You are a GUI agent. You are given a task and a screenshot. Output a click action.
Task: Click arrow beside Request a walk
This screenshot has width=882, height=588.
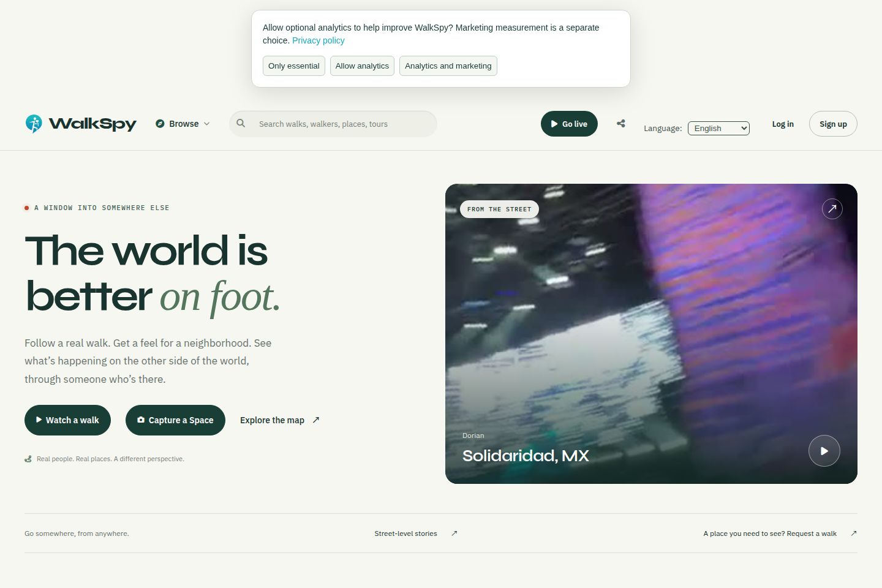(x=854, y=533)
